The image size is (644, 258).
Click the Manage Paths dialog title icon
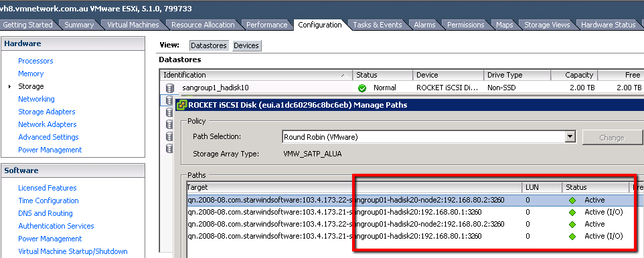181,105
